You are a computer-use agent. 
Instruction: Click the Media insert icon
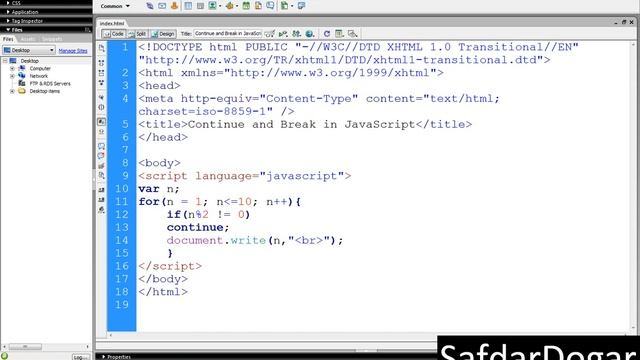(x=229, y=6)
